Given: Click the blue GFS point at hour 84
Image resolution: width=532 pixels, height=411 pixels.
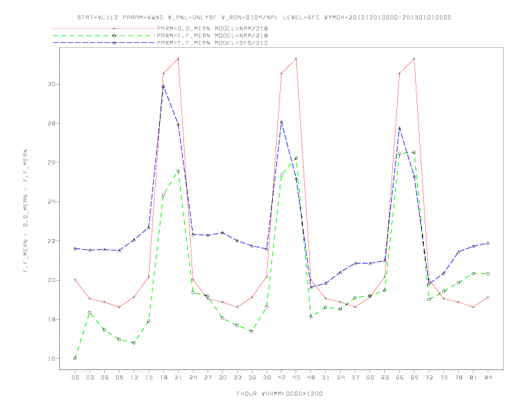Looking at the screenshot, I should pos(488,244).
